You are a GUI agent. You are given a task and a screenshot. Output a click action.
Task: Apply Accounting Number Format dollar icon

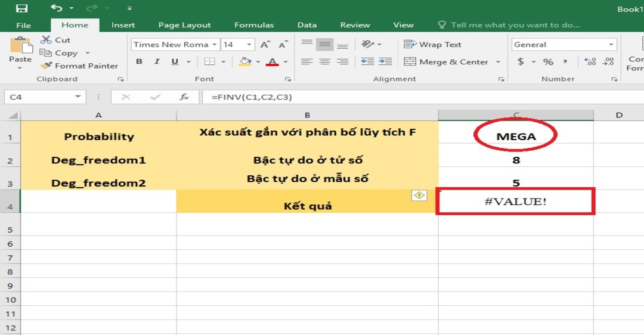tap(521, 62)
